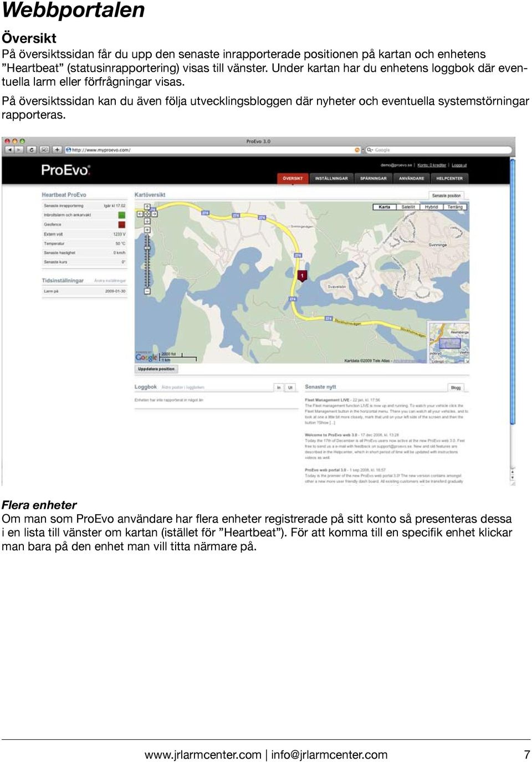Click the map recenter button
The image size is (532, 762).
click(147, 214)
